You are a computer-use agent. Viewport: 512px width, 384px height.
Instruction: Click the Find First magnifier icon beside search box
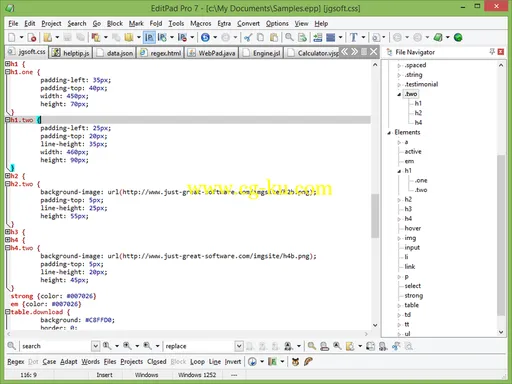tap(107, 346)
